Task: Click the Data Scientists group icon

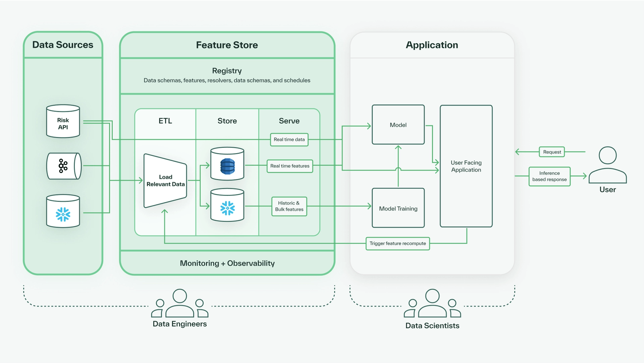Action: 432,304
